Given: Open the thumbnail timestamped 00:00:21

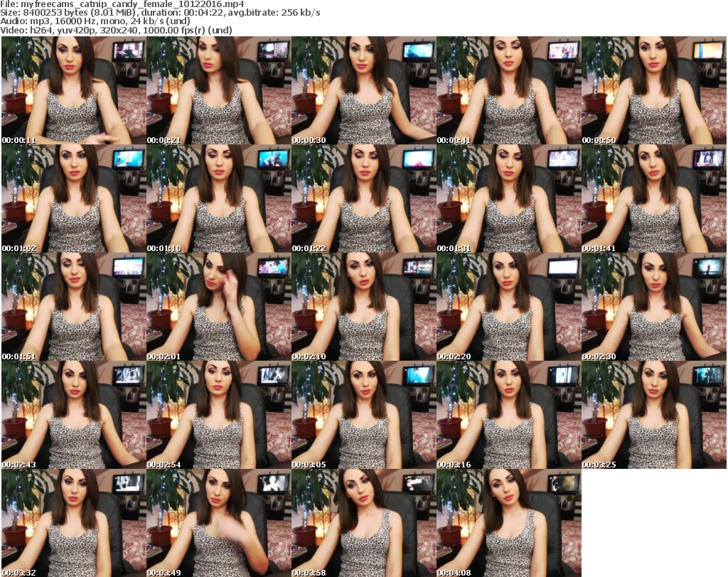Looking at the screenshot, I should pos(219,90).
